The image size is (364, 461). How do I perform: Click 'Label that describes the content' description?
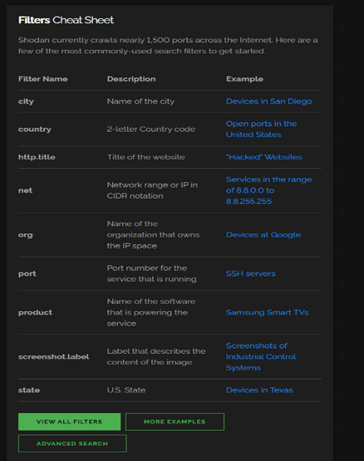pos(156,357)
